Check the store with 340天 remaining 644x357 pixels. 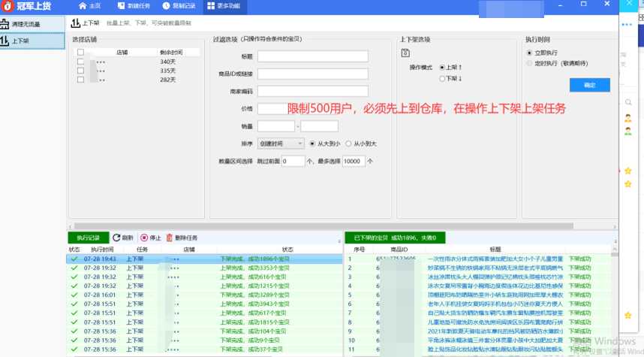click(x=80, y=62)
